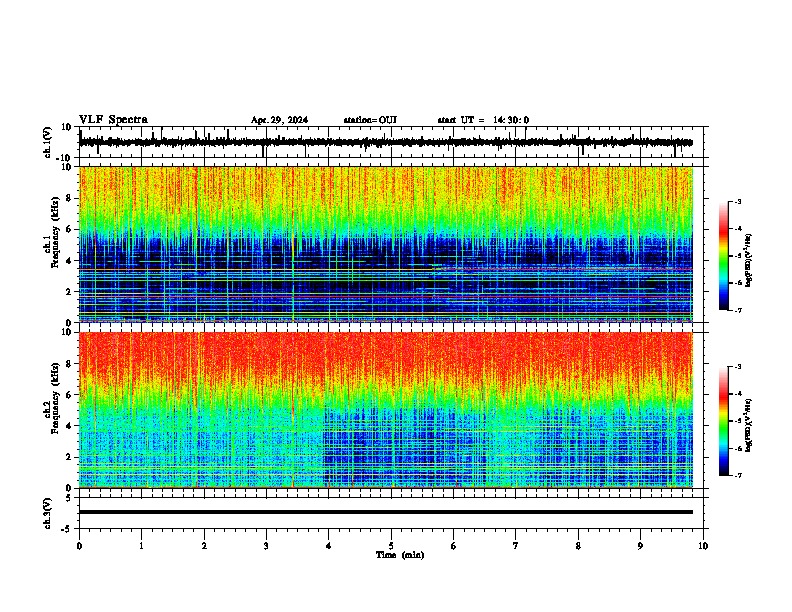Click time axis tick label "7"

(516, 546)
